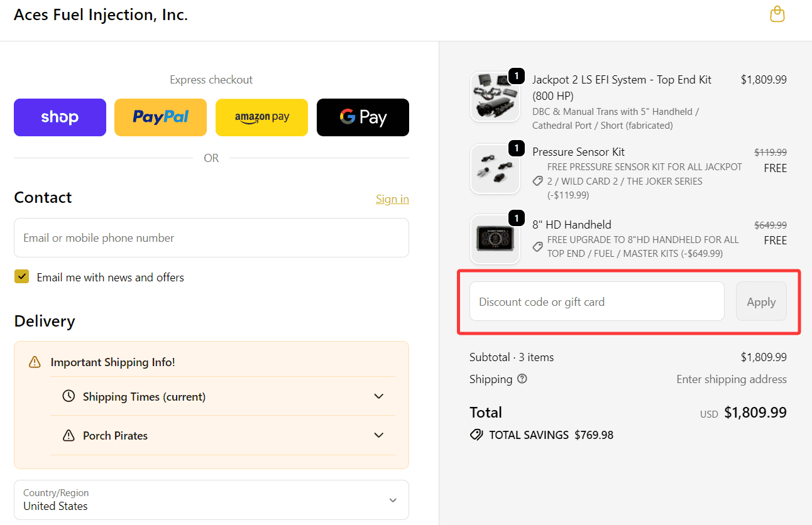Pay with Shop express checkout
The image size is (812, 525).
60,117
